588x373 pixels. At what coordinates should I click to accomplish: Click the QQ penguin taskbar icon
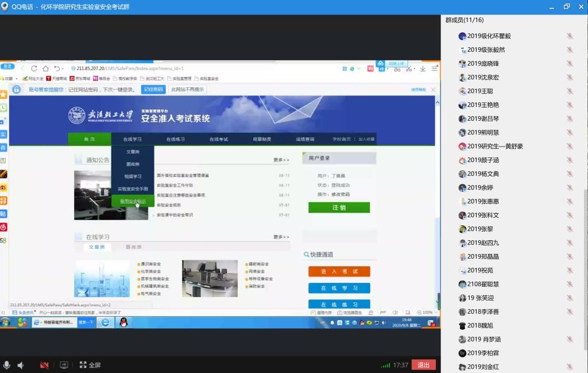point(123,322)
